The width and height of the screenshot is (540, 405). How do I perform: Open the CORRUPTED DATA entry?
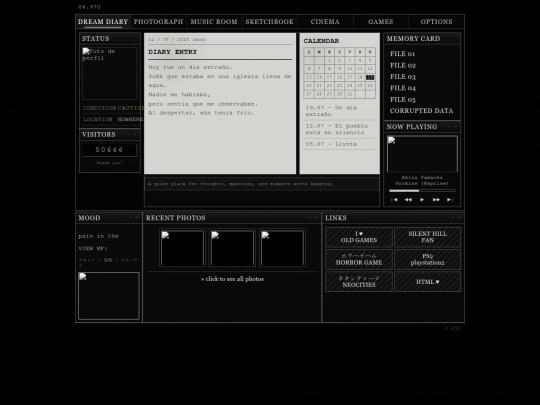[421, 111]
